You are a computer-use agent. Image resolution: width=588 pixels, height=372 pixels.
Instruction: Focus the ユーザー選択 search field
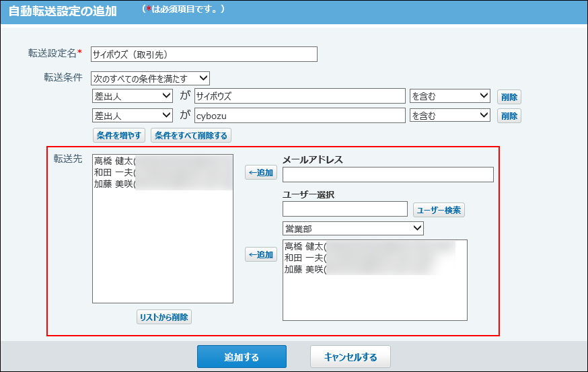pyautogui.click(x=344, y=209)
